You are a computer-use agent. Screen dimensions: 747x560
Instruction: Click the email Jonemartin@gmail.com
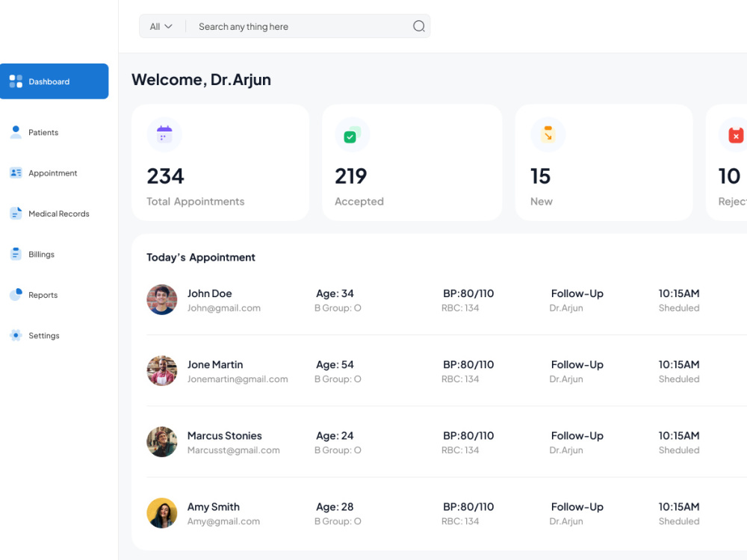(x=238, y=379)
